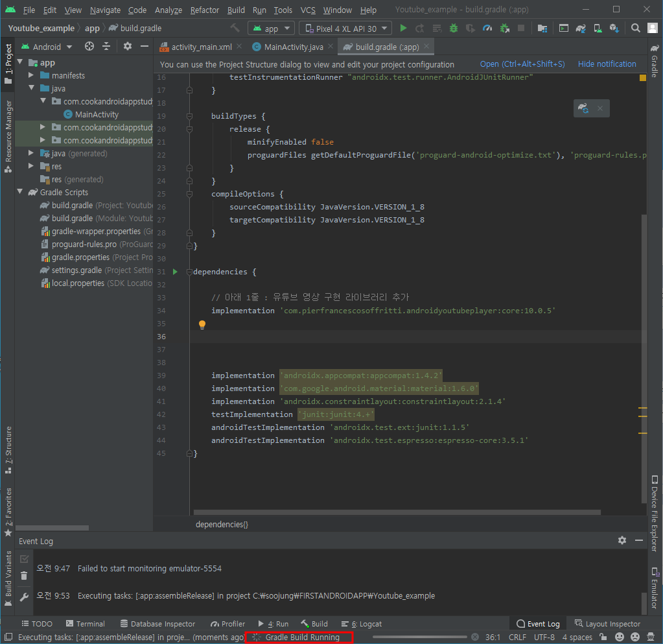Toggle the 1: Project side tool window
663x644 pixels.
[x=8, y=64]
